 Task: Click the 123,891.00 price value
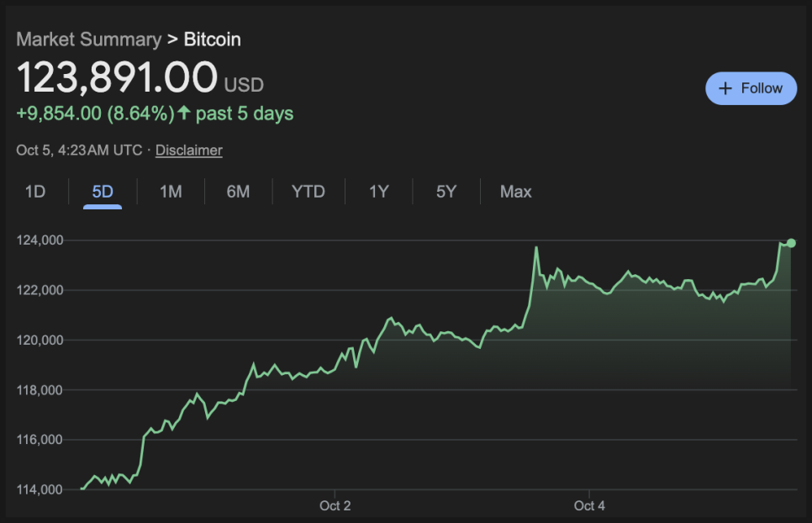(x=117, y=78)
